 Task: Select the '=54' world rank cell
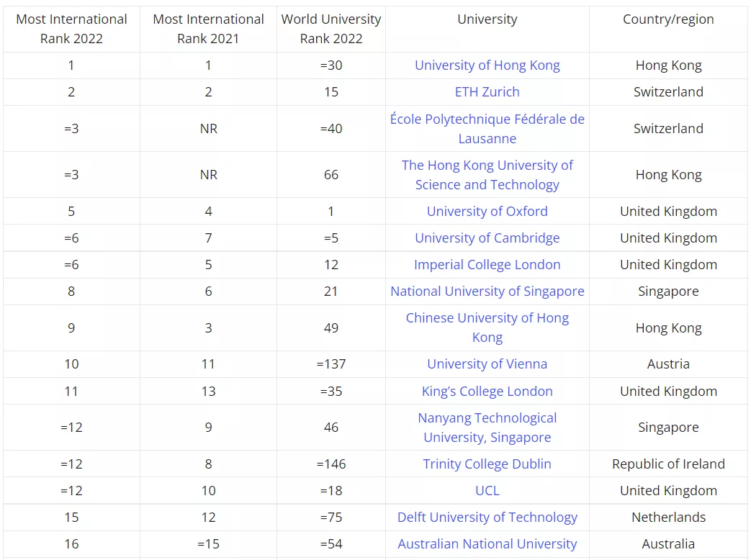(x=331, y=543)
